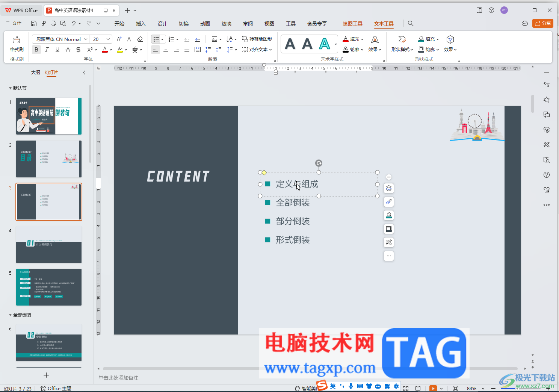Open text direction dropdown

[232, 39]
